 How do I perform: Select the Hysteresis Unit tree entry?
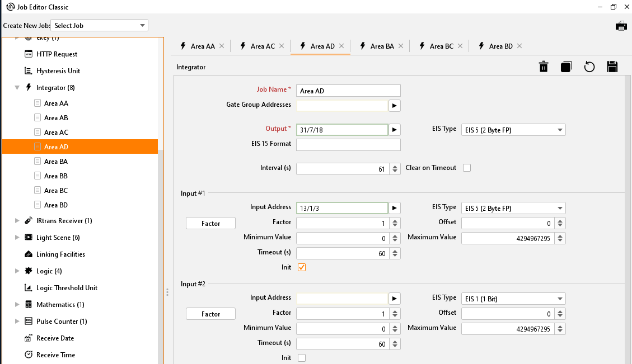tap(58, 71)
